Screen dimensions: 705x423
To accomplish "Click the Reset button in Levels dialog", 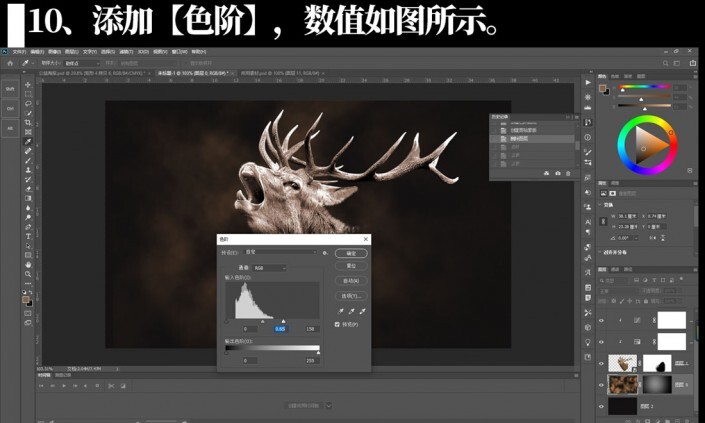I will pos(351,266).
